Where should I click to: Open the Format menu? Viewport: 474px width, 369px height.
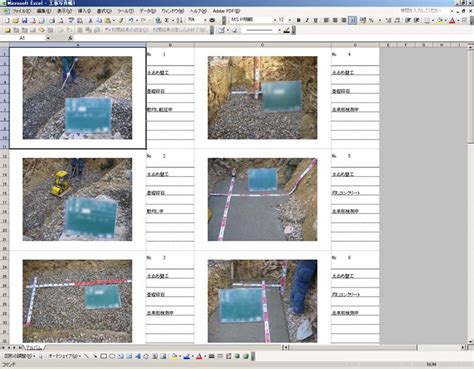pyautogui.click(x=104, y=11)
